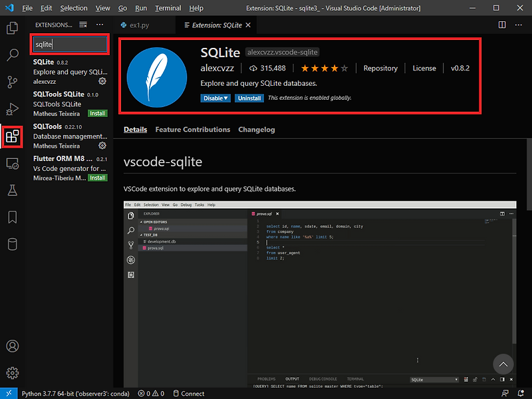Click manage gear for SQLite extension
Screen dimensions: 532x399
click(102, 81)
